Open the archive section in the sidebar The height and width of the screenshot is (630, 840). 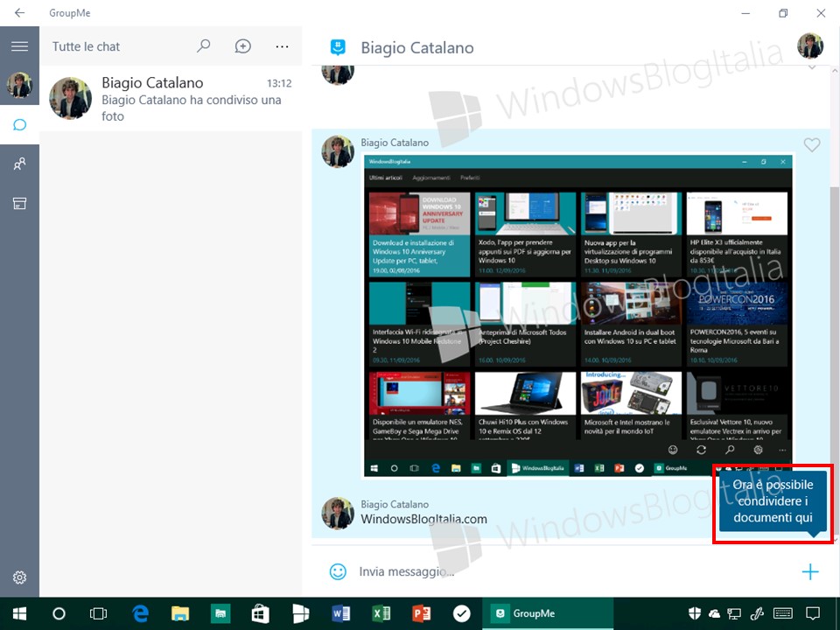[19, 203]
